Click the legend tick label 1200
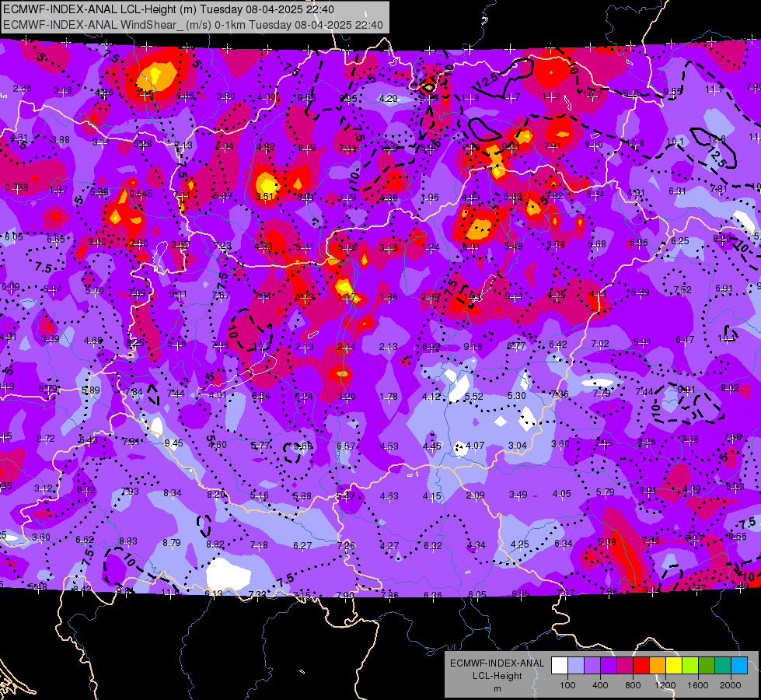Screen dimensions: 761x700 pyautogui.click(x=665, y=685)
